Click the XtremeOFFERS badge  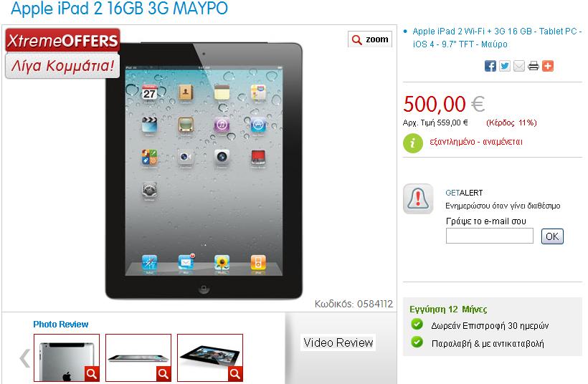(62, 40)
